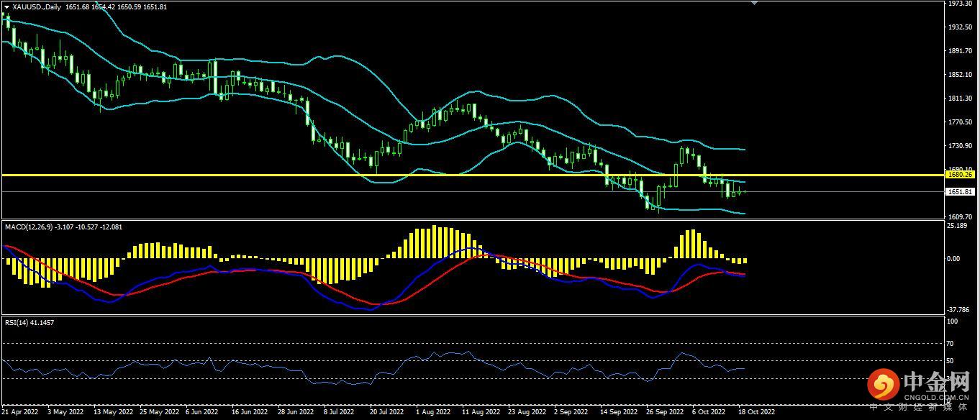Click the 1811.30 price scale label
This screenshot has width=980, height=420.
[x=961, y=99]
